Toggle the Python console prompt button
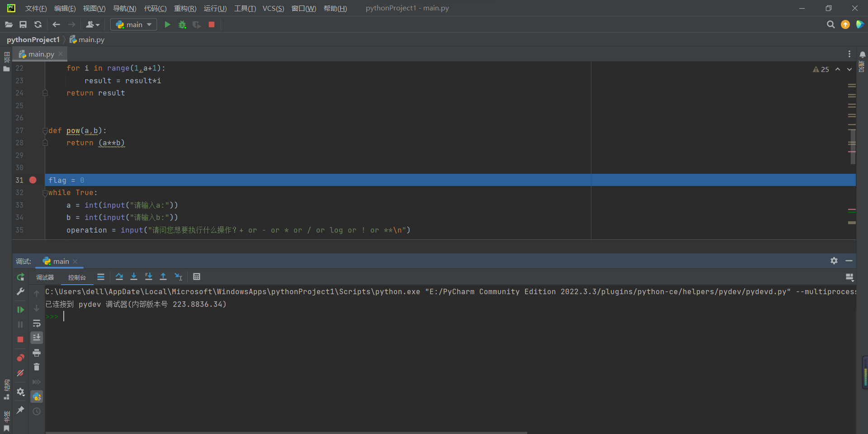This screenshot has width=868, height=434. click(x=37, y=397)
